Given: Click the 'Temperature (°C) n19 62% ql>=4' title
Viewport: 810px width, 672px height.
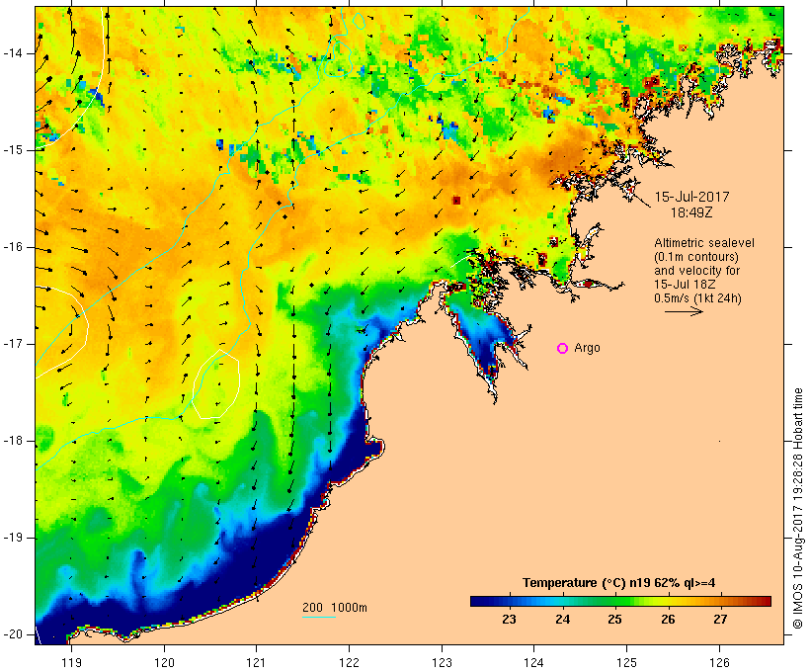Looking at the screenshot, I should [619, 583].
